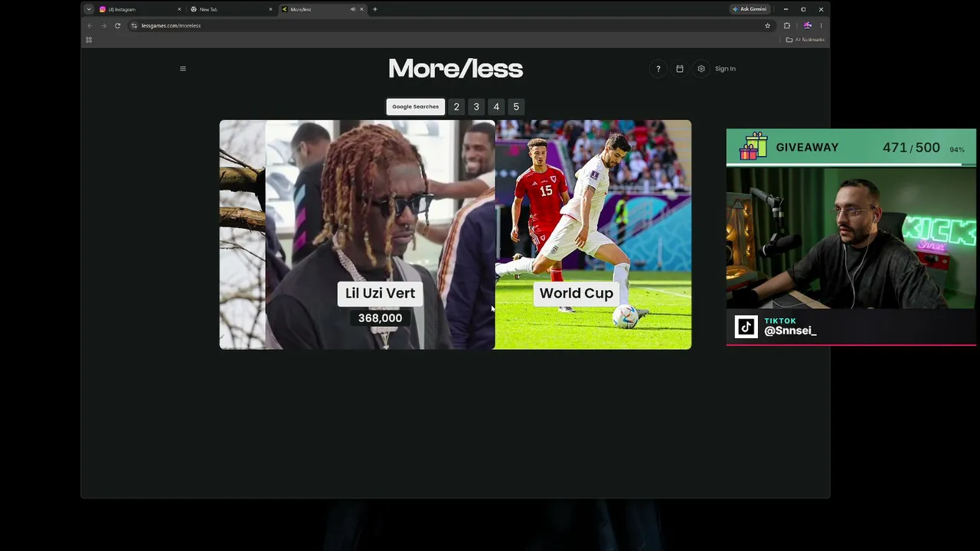Viewport: 980px width, 551px height.
Task: Open the More/less hamburger menu
Action: 183,69
